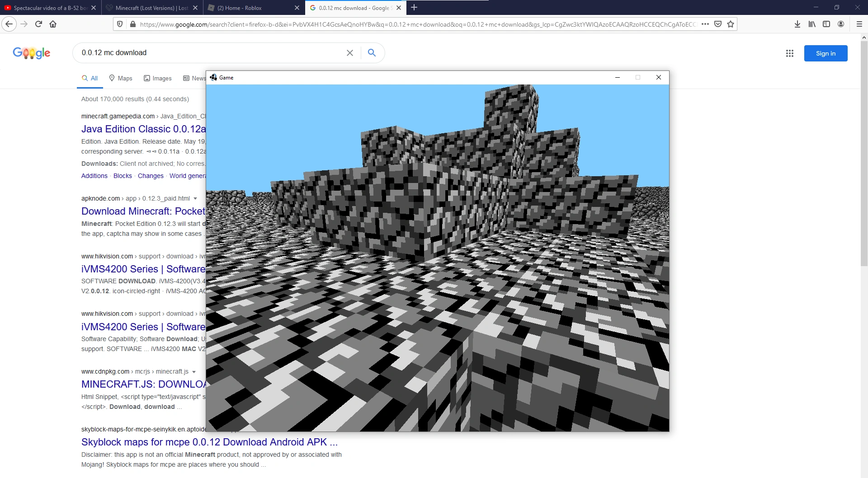
Task: Click the page vertical scrollbar thumb
Action: click(x=864, y=154)
